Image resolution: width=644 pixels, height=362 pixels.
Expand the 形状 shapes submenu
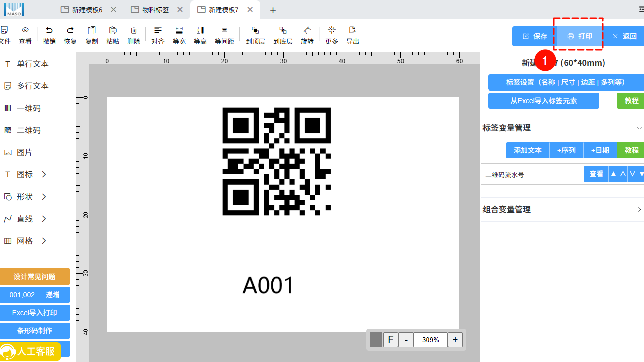pyautogui.click(x=44, y=197)
